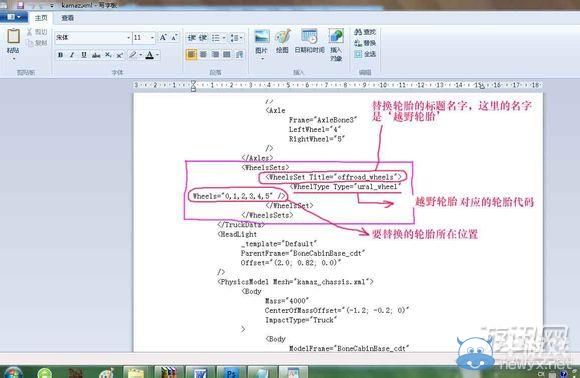Click the Grow font icon
The width and height of the screenshot is (580, 378).
pyautogui.click(x=163, y=37)
